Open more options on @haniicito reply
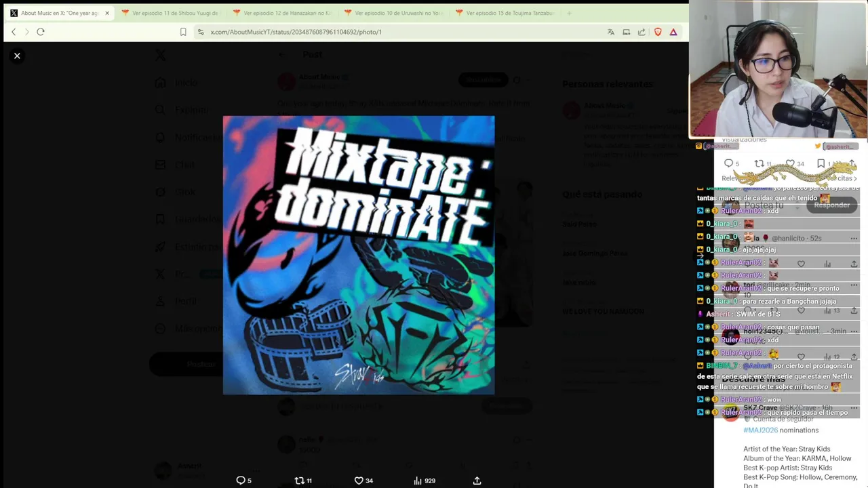The height and width of the screenshot is (488, 868). click(854, 238)
